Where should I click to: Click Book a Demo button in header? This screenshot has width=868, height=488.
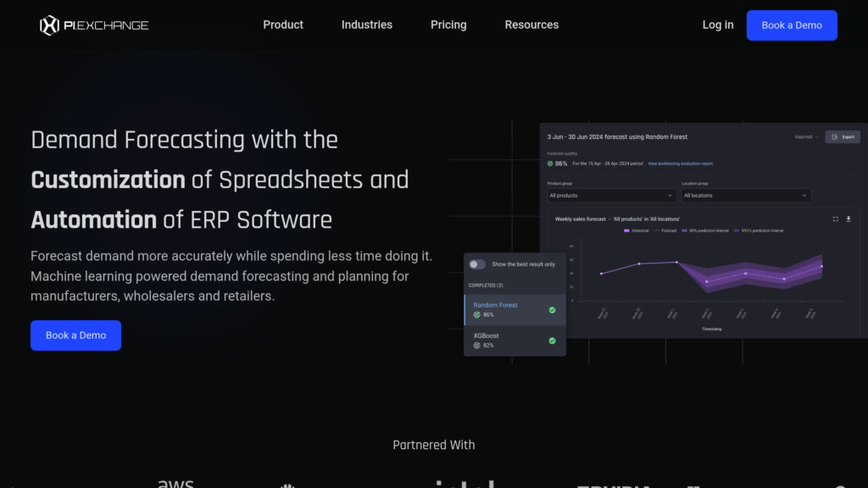(792, 25)
